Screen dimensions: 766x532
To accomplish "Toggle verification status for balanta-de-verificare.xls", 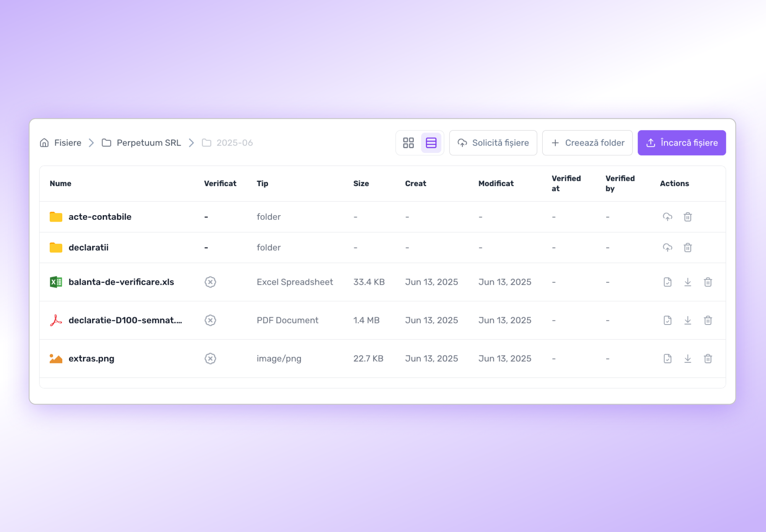I will [x=210, y=282].
